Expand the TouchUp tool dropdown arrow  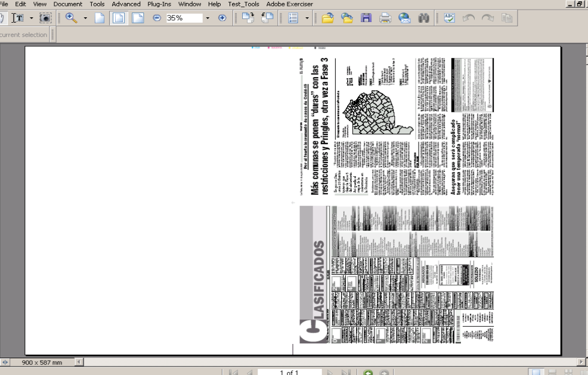(x=31, y=18)
